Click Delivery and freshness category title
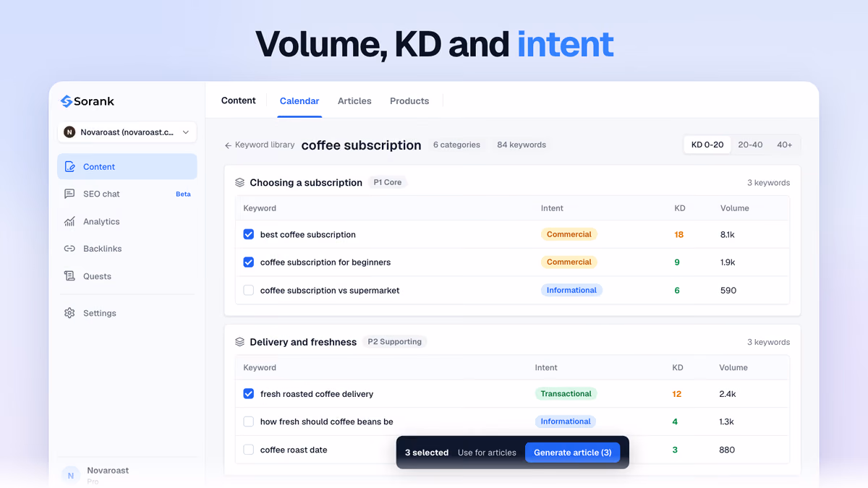Image resolution: width=868 pixels, height=488 pixels. [303, 342]
